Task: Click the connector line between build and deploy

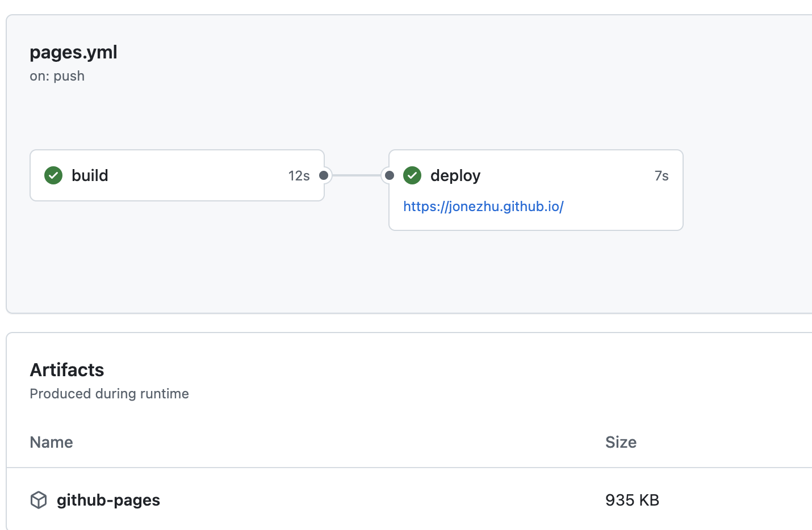Action: 357,175
